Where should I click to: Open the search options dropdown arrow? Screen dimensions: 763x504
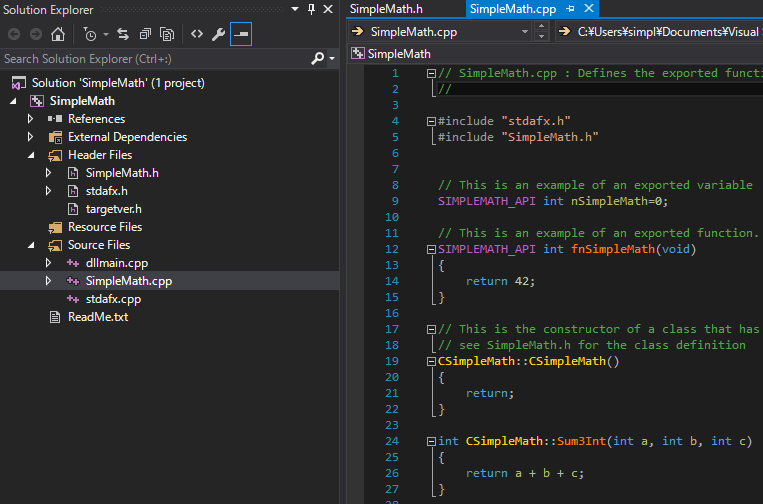332,59
